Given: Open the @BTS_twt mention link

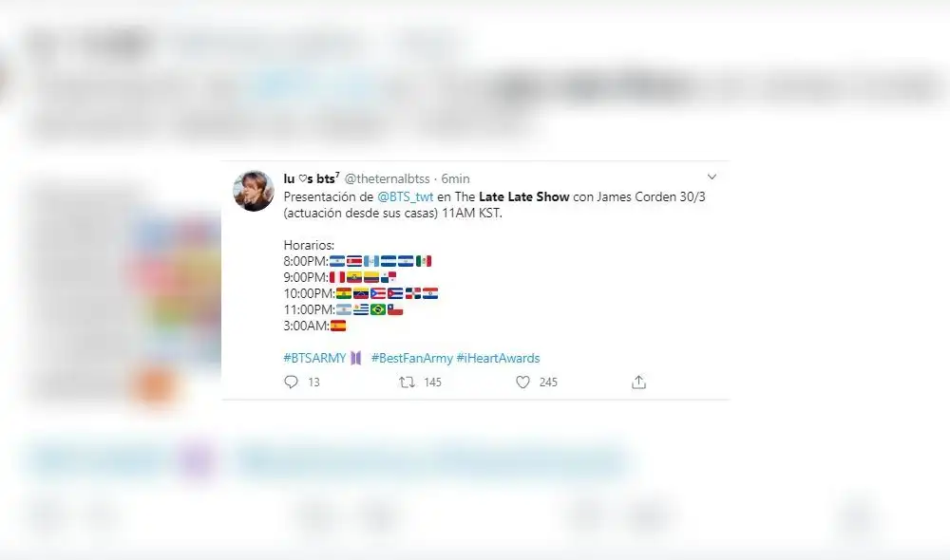Looking at the screenshot, I should (406, 196).
